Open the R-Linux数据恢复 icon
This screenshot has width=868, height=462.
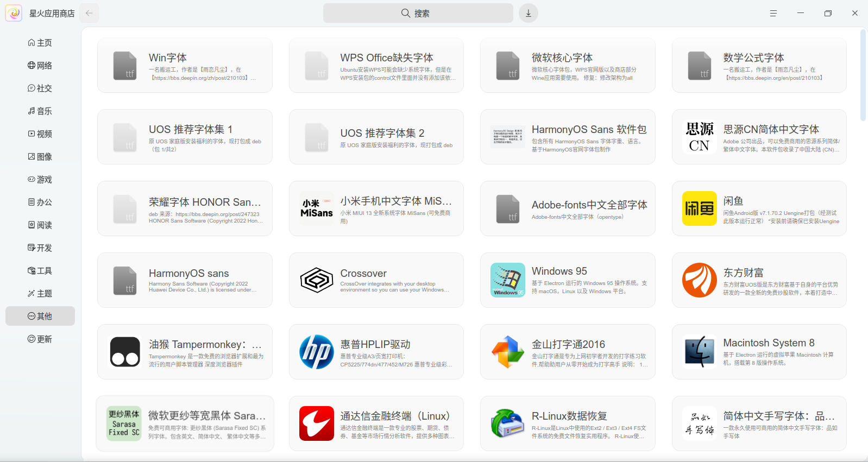tap(508, 423)
